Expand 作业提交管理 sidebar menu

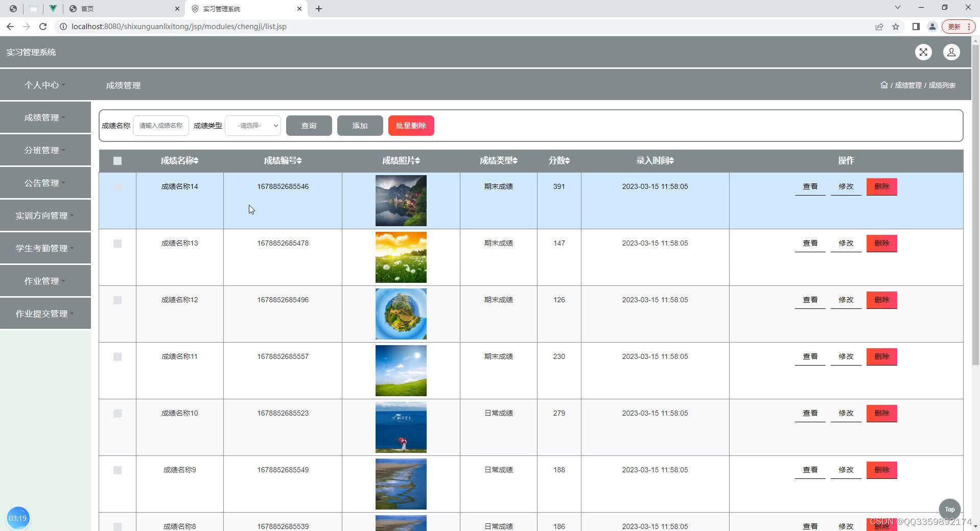(45, 313)
